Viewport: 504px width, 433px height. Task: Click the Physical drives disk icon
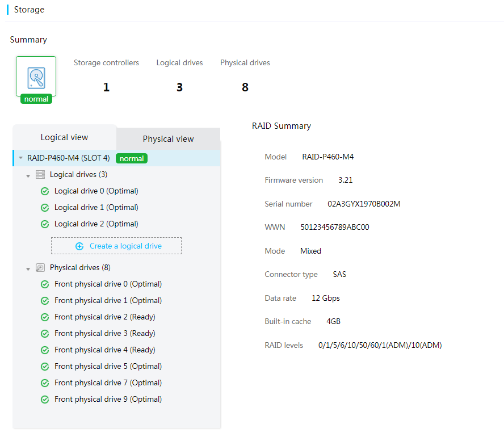coord(40,267)
